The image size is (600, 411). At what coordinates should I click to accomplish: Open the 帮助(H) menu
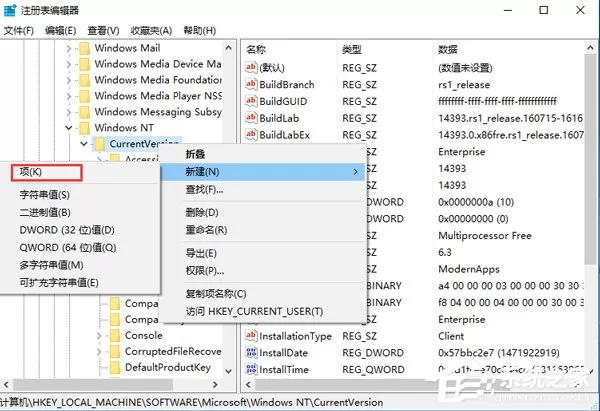click(x=200, y=30)
